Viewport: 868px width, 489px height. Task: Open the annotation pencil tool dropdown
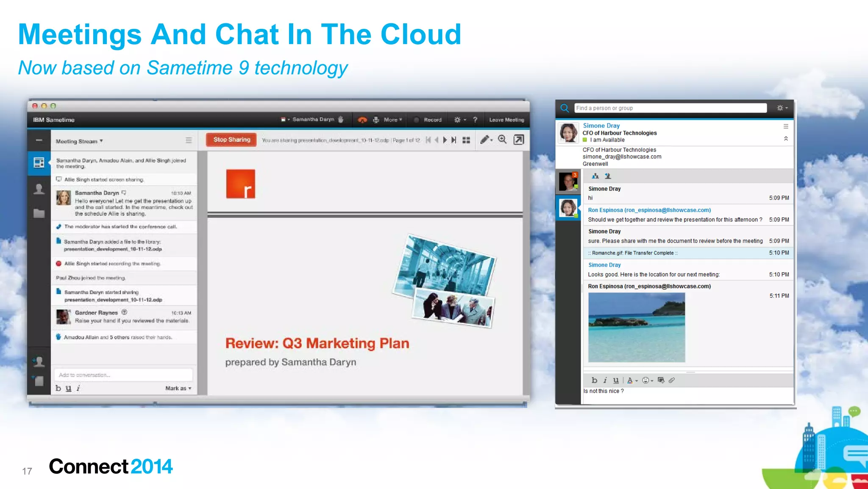point(486,140)
